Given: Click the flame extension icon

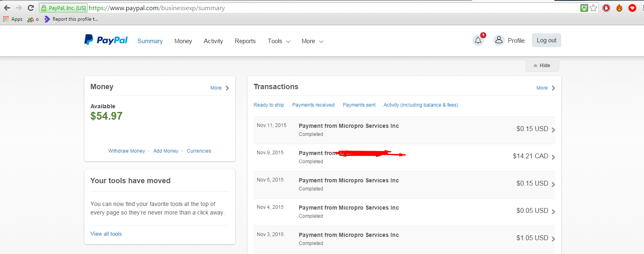Looking at the screenshot, I should point(619,8).
